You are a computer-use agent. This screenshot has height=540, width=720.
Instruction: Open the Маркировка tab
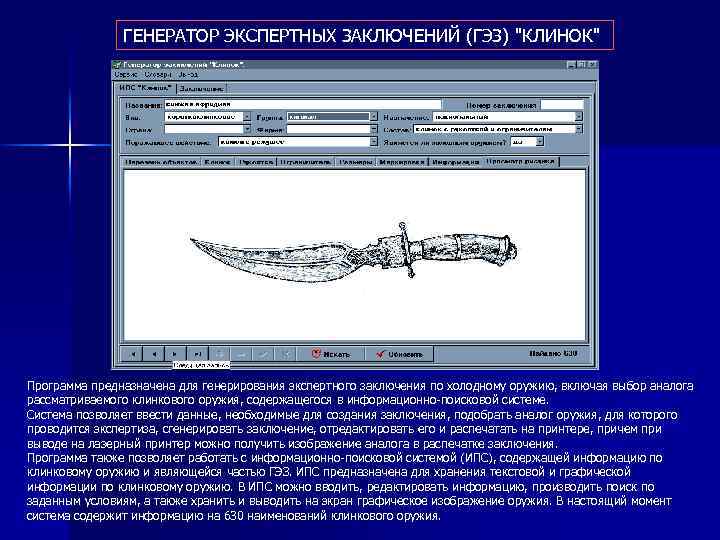click(402, 162)
